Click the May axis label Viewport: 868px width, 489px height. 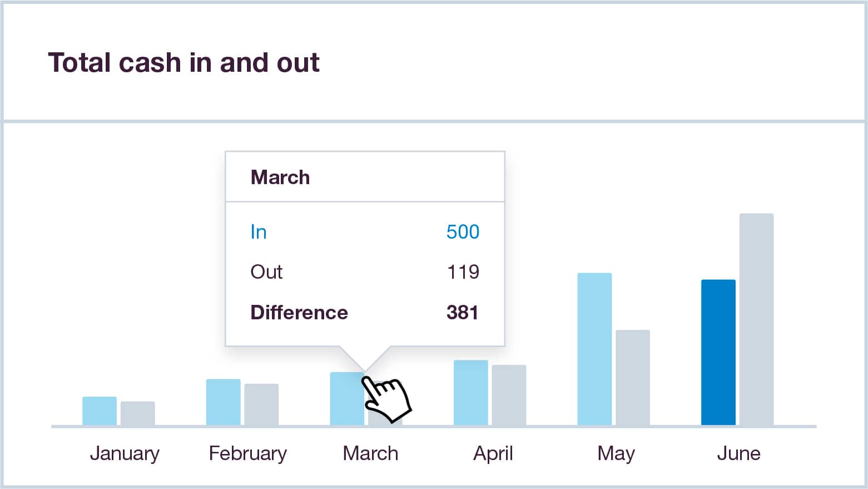click(x=616, y=453)
